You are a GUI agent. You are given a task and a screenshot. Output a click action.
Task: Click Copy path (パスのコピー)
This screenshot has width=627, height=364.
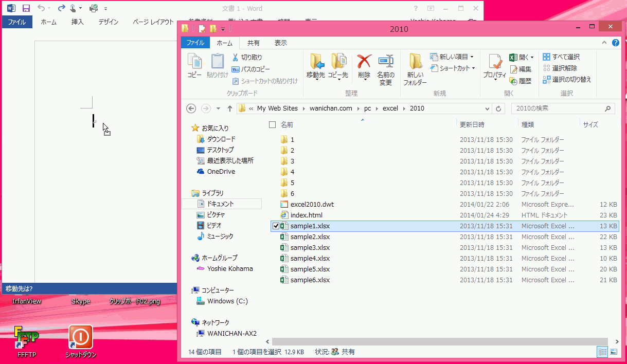[x=250, y=69]
